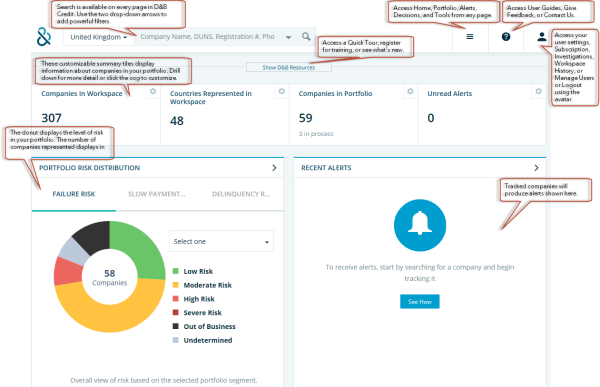Image resolution: width=600 pixels, height=387 pixels.
Task: Click the Companies in Portfolio tile cog
Action: tap(410, 91)
